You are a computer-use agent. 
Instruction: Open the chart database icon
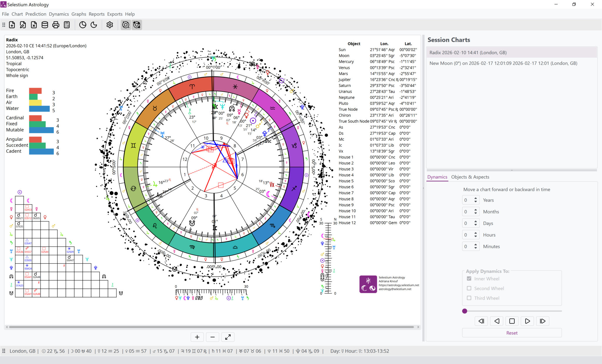pos(45,25)
